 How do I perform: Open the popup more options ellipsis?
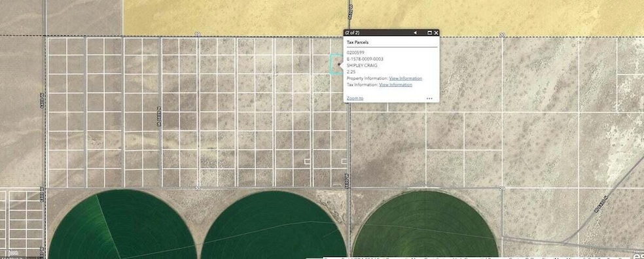click(x=429, y=99)
